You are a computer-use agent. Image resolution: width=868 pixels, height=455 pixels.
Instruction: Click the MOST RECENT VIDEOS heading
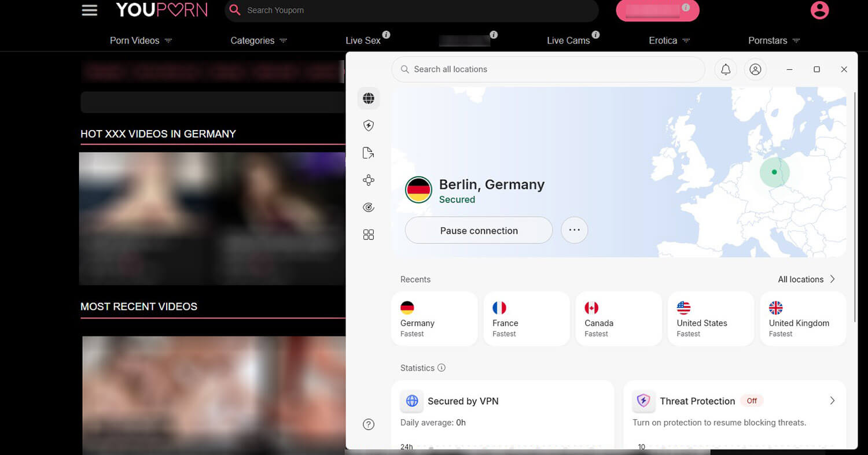139,306
